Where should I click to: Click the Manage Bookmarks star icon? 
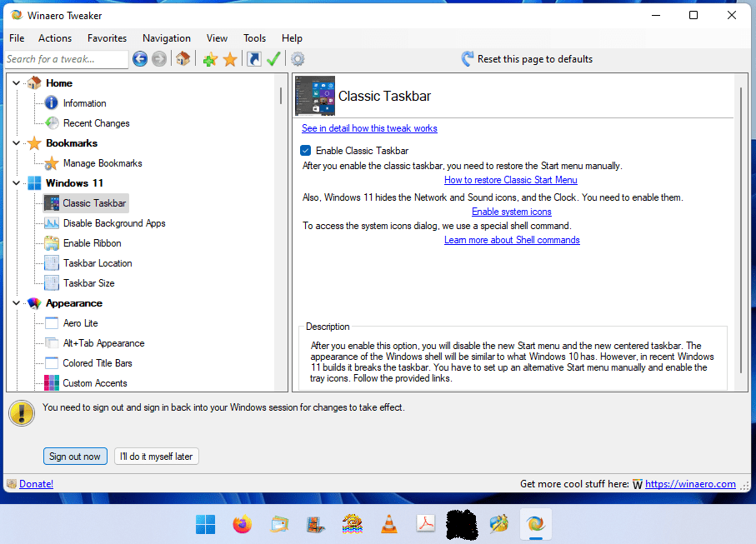[52, 163]
